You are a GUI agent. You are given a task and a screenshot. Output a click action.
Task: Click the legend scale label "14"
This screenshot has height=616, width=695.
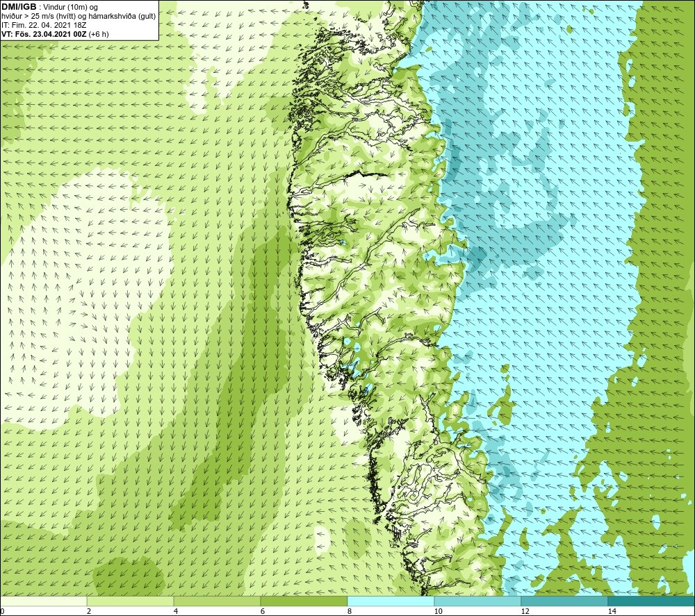[x=612, y=612]
